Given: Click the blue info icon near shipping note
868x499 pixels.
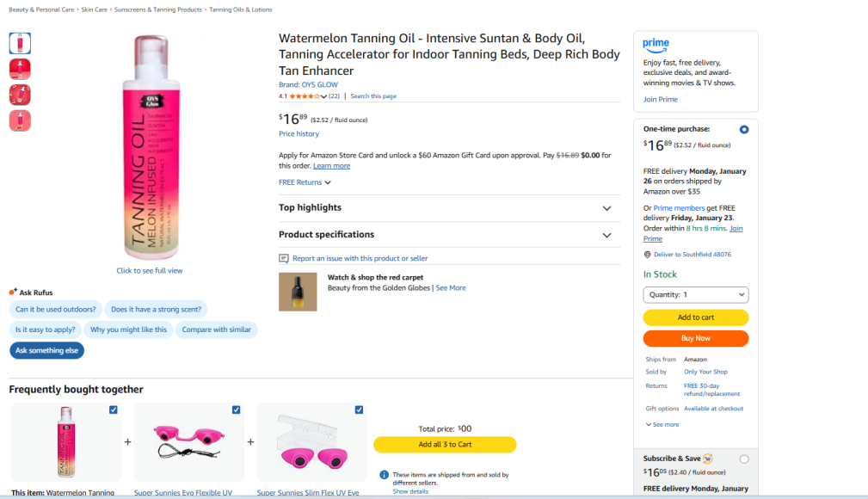Looking at the screenshot, I should (384, 474).
